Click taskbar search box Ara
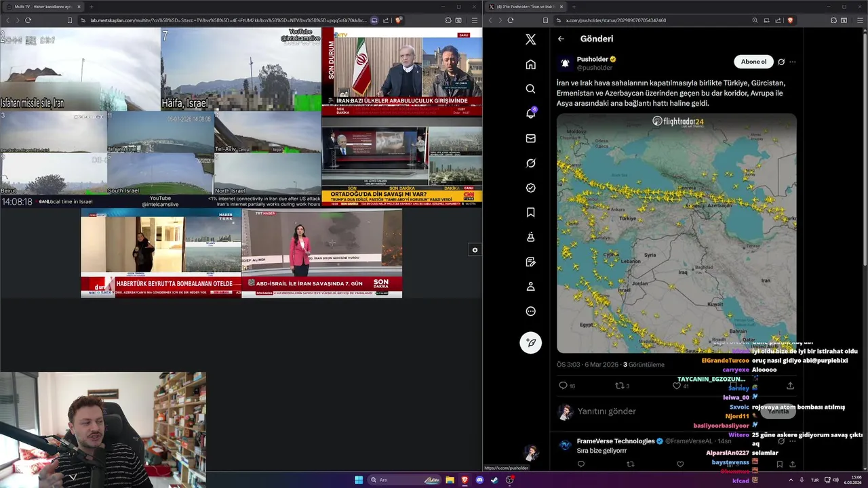Image resolution: width=868 pixels, height=488 pixels. pos(405,480)
